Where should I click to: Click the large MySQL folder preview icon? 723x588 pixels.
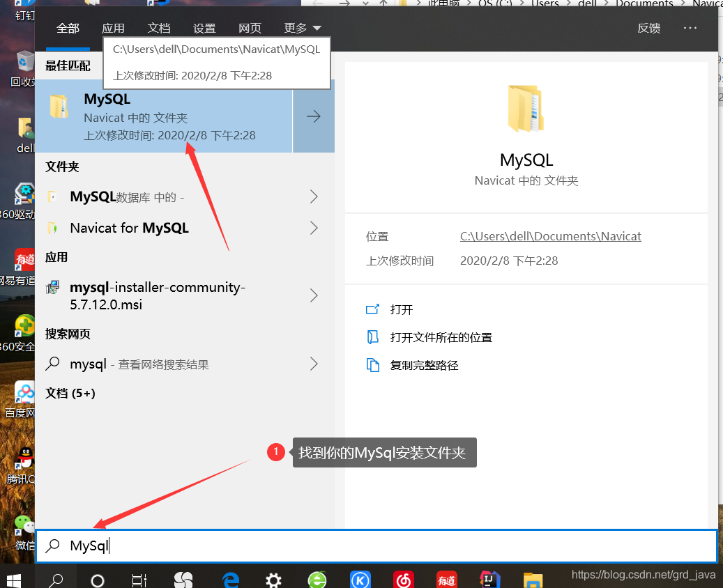[x=526, y=109]
